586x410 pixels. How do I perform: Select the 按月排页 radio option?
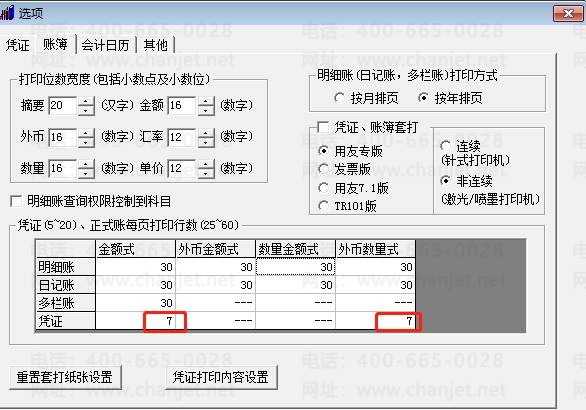point(339,98)
